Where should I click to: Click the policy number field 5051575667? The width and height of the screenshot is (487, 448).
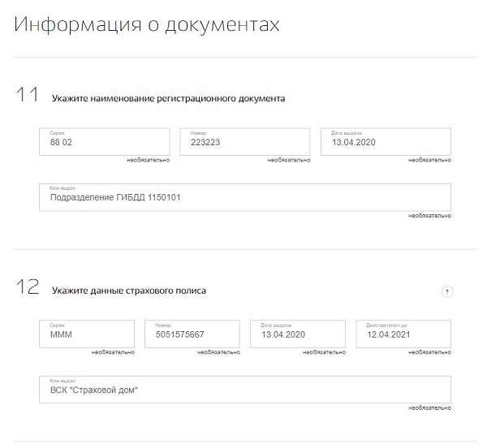click(192, 334)
